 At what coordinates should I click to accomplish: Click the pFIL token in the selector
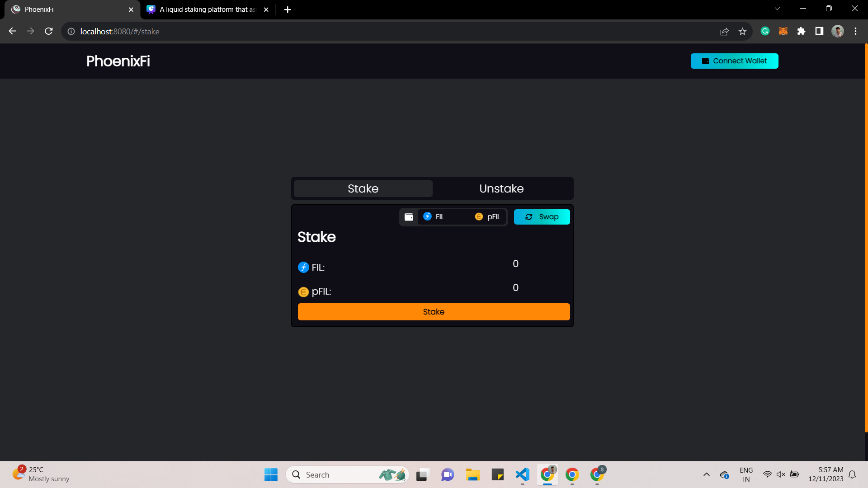488,217
